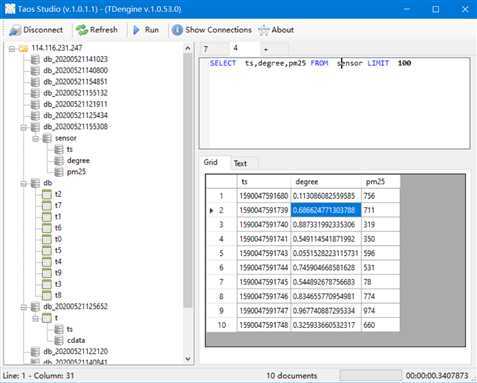Viewport: 477px width, 383px height.
Task: Click the Taos Studio app icon
Action: [x=10, y=9]
